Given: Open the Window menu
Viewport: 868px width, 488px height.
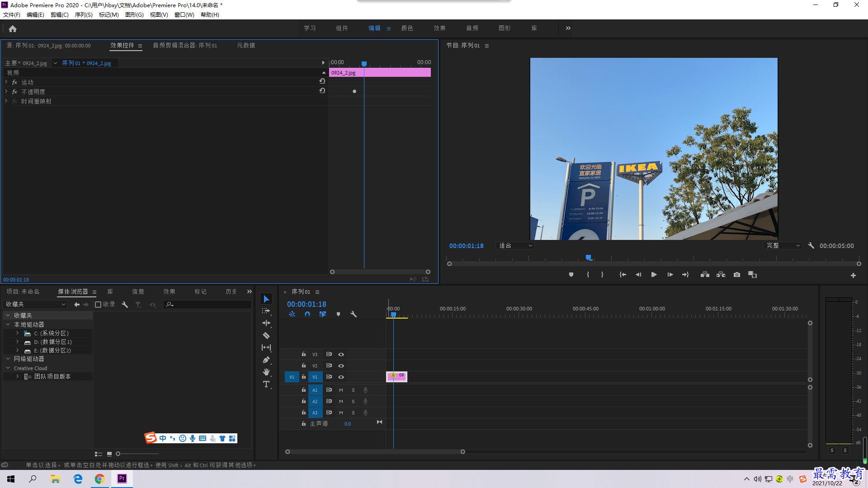Looking at the screenshot, I should pyautogui.click(x=184, y=15).
